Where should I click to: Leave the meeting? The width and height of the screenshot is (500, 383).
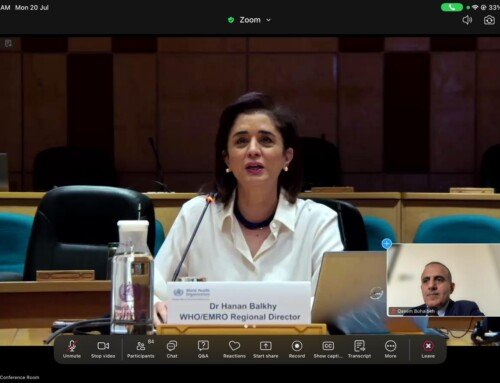[428, 349]
